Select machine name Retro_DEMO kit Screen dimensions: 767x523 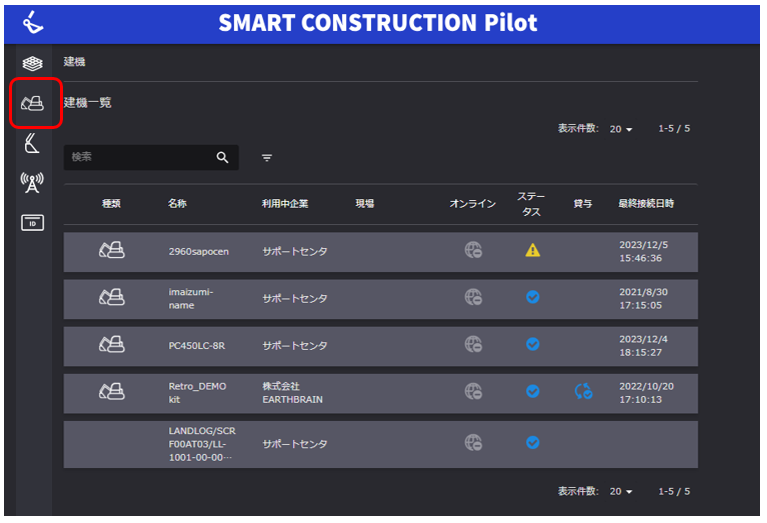tap(198, 393)
